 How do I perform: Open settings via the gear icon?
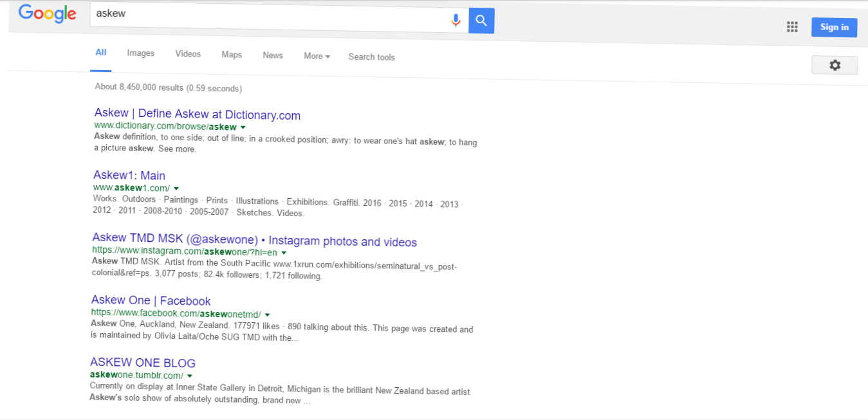tap(835, 65)
